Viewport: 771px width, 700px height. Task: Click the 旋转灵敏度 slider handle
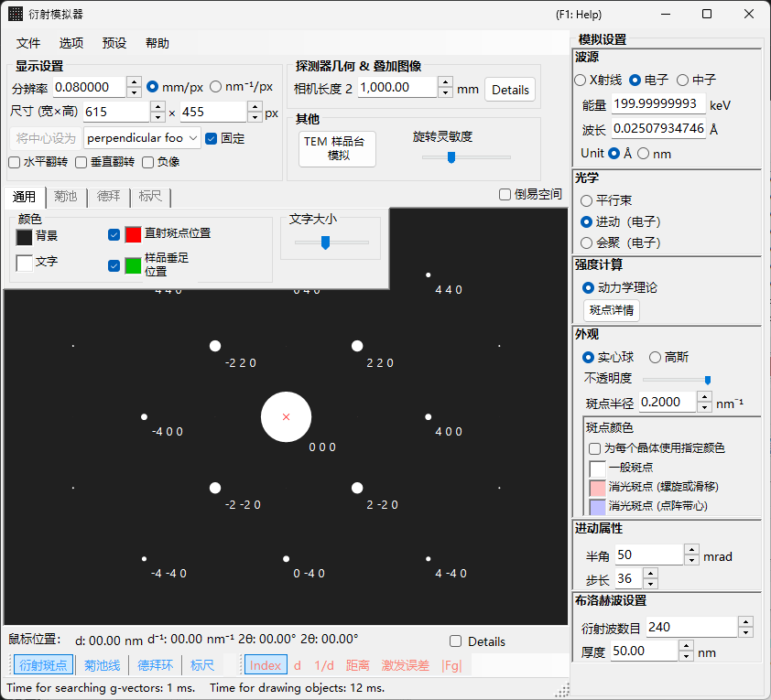451,157
